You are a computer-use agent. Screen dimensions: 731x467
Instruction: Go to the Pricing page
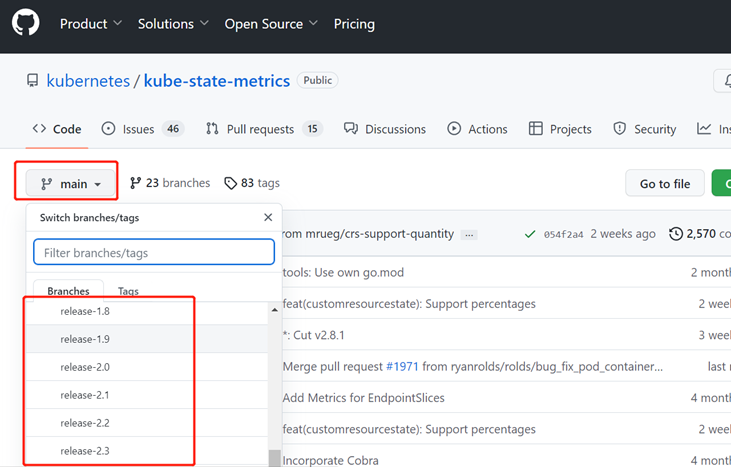click(354, 24)
